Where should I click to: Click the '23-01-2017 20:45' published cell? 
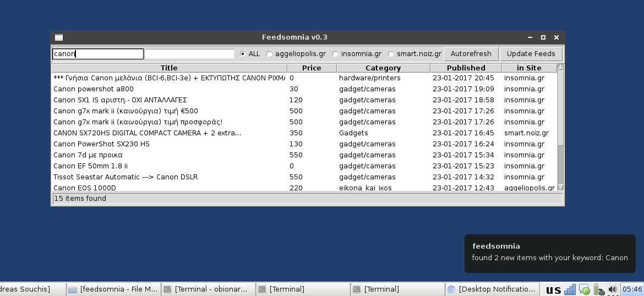[x=463, y=78]
